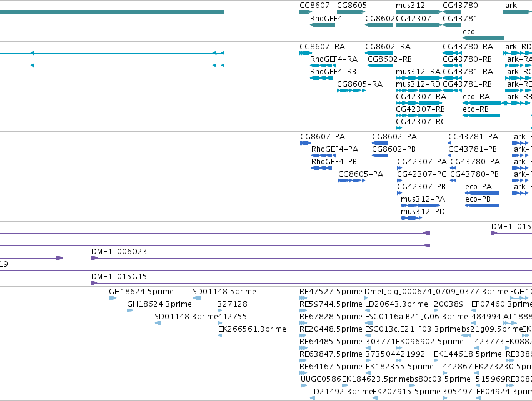
Task: Click the CG8607 gene label
Action: tap(314, 6)
